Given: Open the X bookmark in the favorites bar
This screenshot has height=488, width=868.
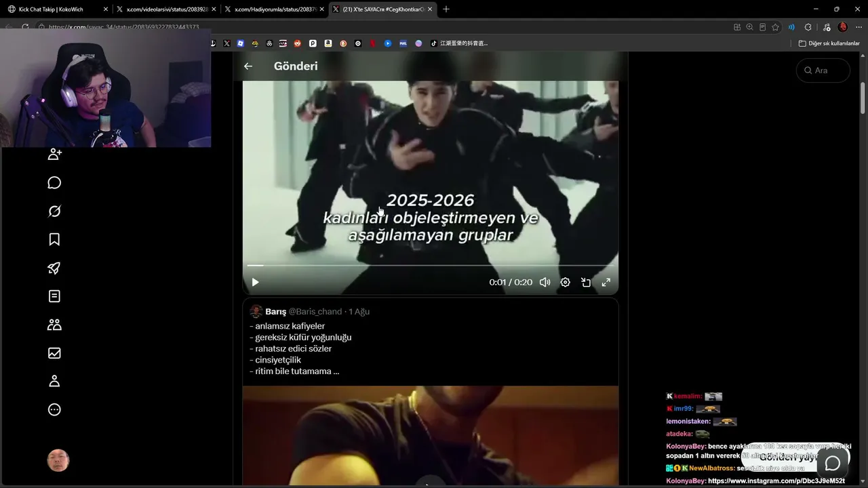Looking at the screenshot, I should [226, 43].
